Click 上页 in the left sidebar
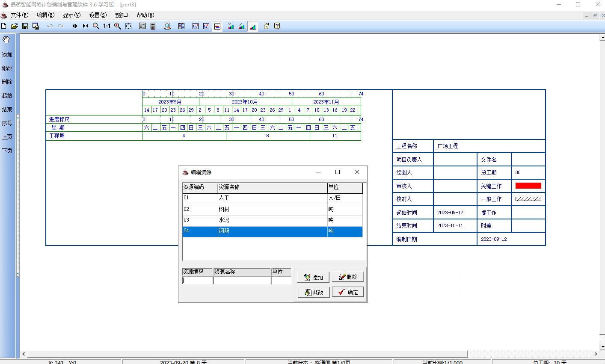605x364 pixels. (7, 137)
